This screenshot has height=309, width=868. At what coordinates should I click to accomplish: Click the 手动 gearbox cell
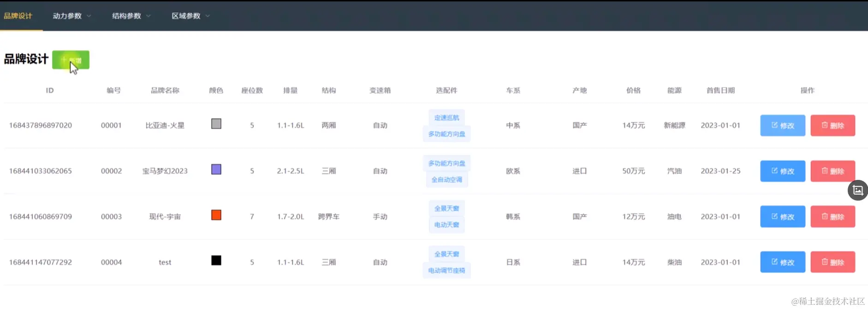[x=380, y=217]
